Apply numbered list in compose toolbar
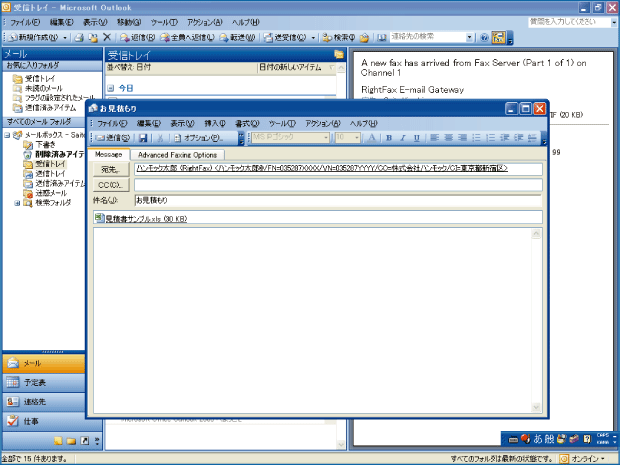620x465 pixels. click(x=491, y=138)
